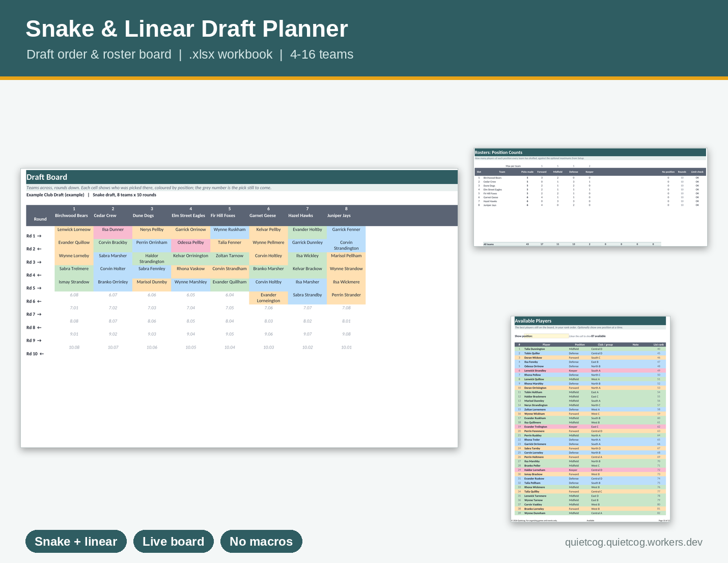This screenshot has height=563, width=728.
Task: Select the Sabra Strandby pick cell
Action: coord(307,298)
